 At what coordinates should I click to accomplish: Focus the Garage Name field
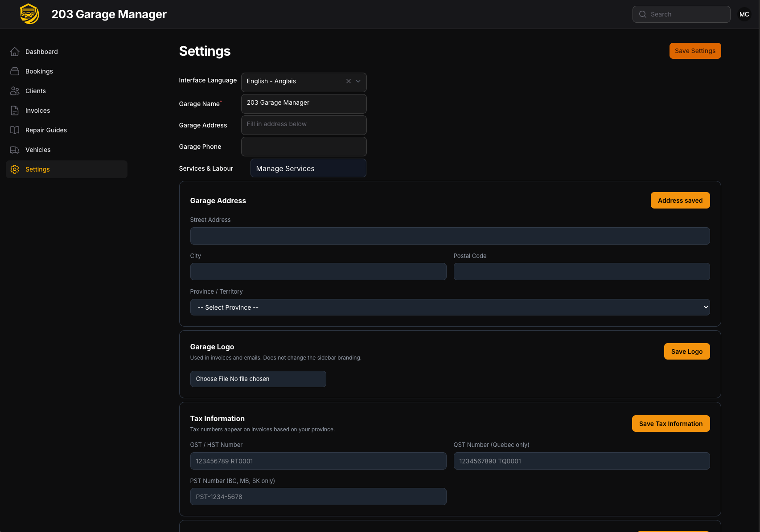point(304,104)
